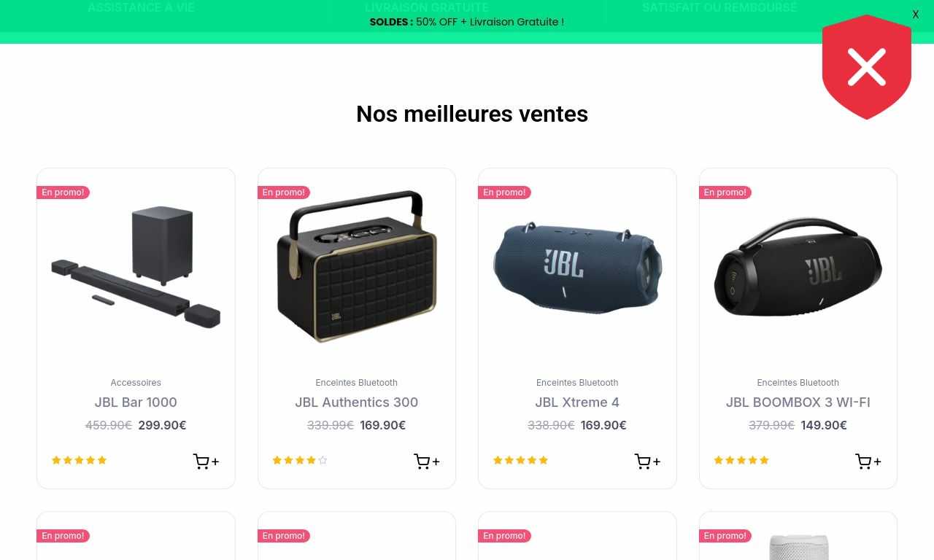The width and height of the screenshot is (934, 560).
Task: View black JBL Boombox 3 image
Action: point(798,266)
